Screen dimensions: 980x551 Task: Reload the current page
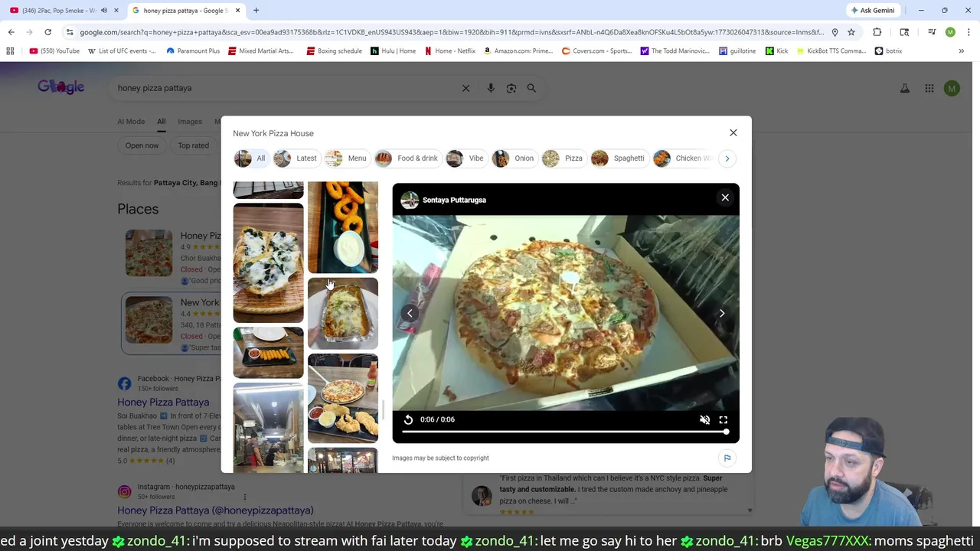(47, 32)
